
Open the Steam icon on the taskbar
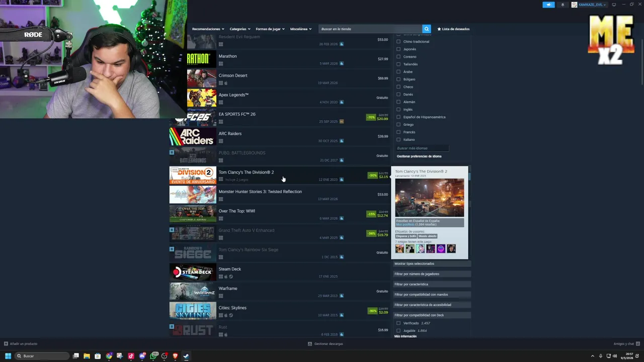(x=186, y=356)
